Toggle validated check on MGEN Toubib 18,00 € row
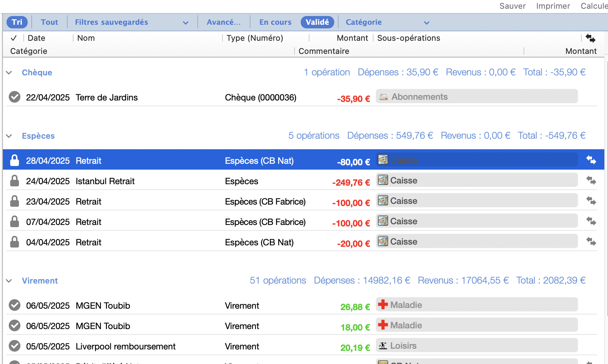The image size is (608, 364). [15, 325]
